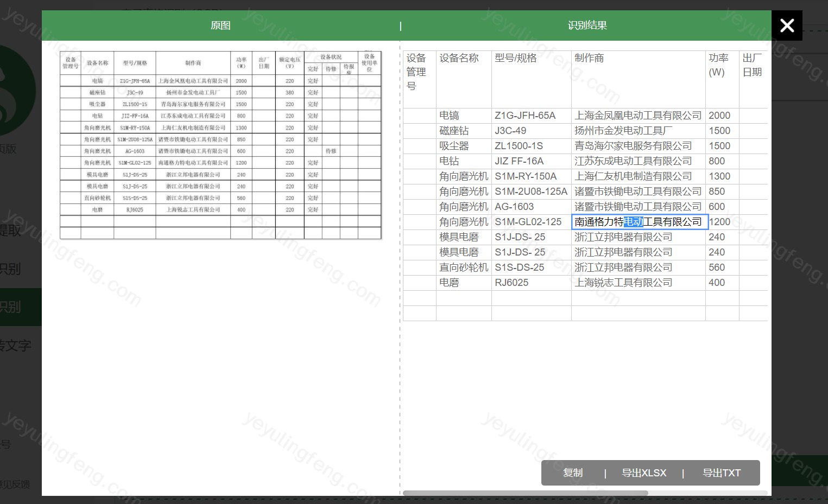Click the 制作商 column header

pos(639,79)
